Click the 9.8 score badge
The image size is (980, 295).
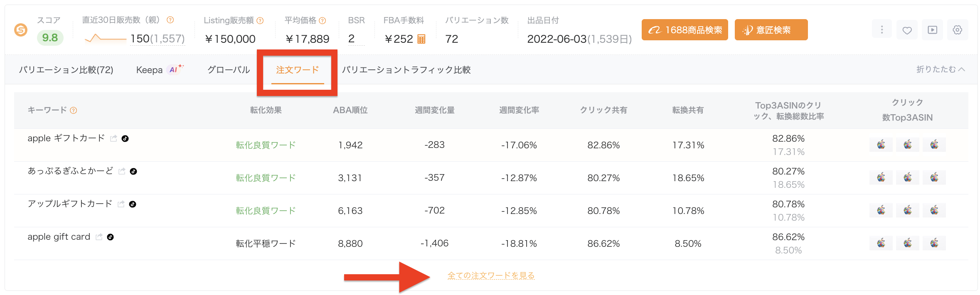[50, 38]
